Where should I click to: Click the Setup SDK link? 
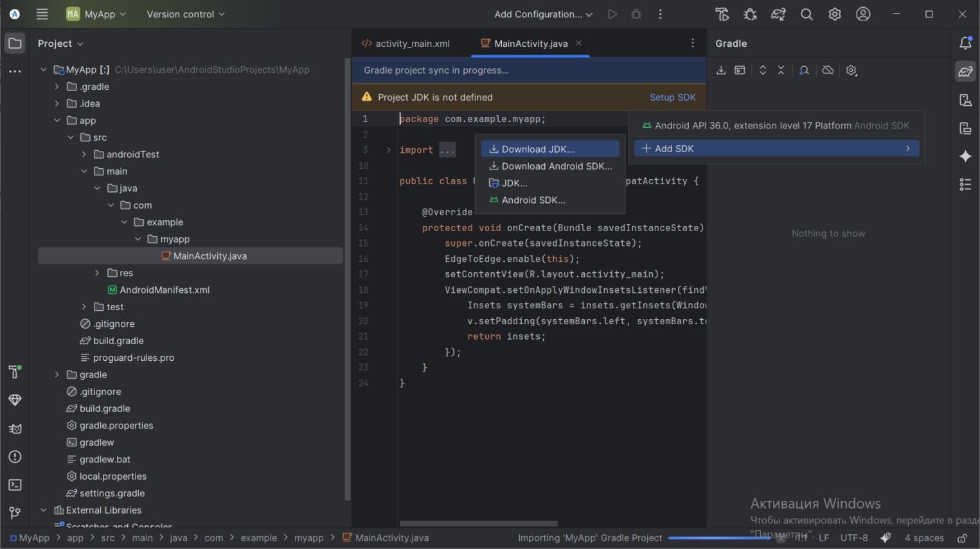tap(672, 98)
